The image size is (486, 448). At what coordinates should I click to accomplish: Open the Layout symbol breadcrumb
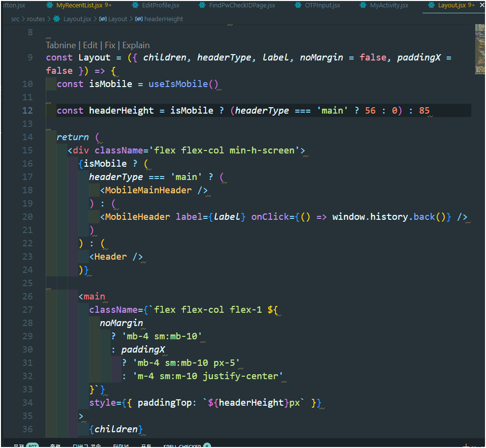(118, 19)
